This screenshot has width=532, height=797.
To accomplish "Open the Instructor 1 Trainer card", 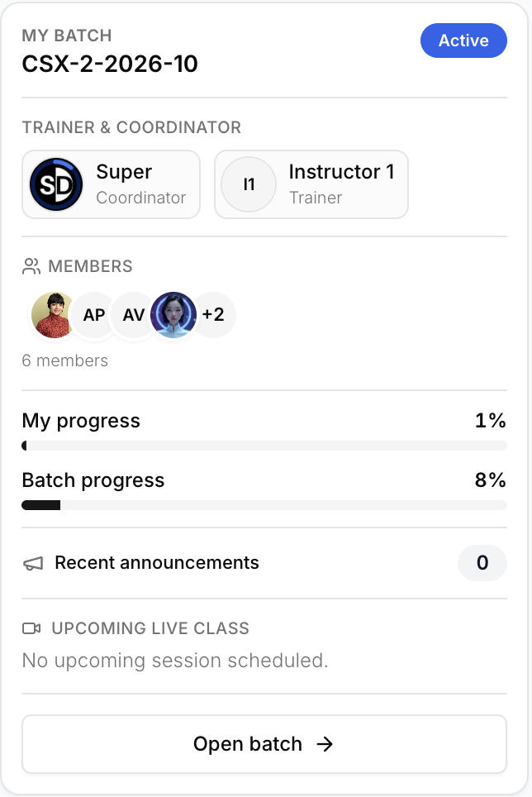I will coord(311,184).
